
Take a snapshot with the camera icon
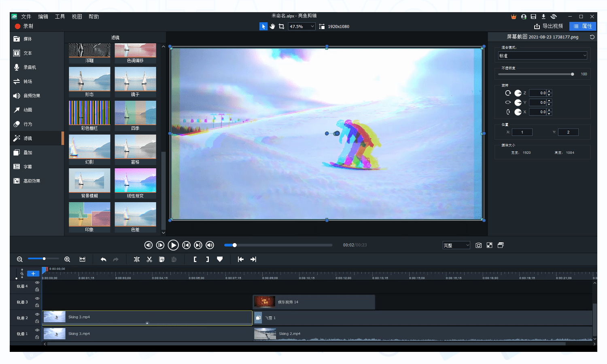tap(478, 245)
